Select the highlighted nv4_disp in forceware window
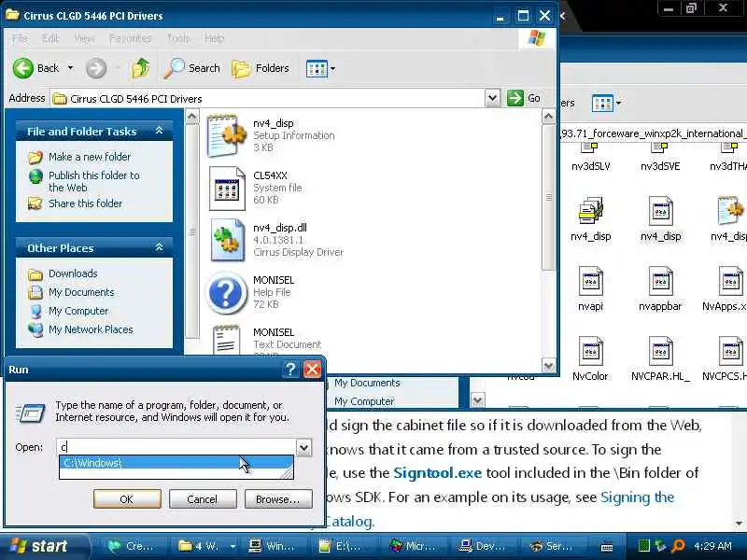The height and width of the screenshot is (560, 747). [660, 219]
